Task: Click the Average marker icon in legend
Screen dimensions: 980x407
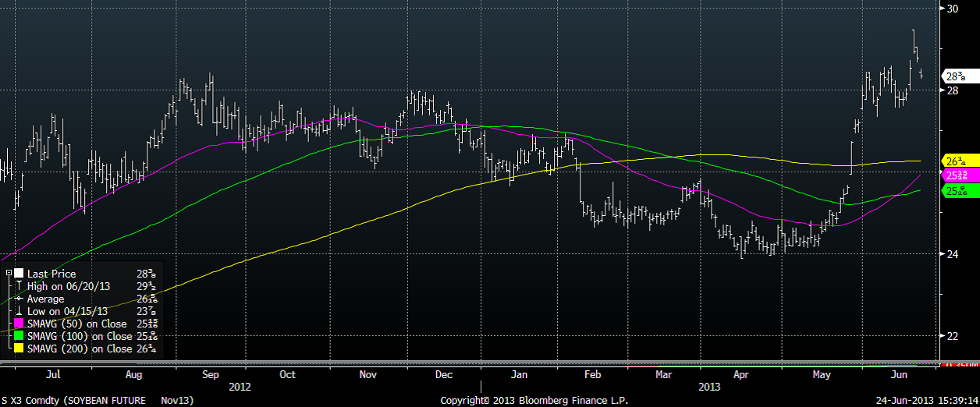Action: 18,299
